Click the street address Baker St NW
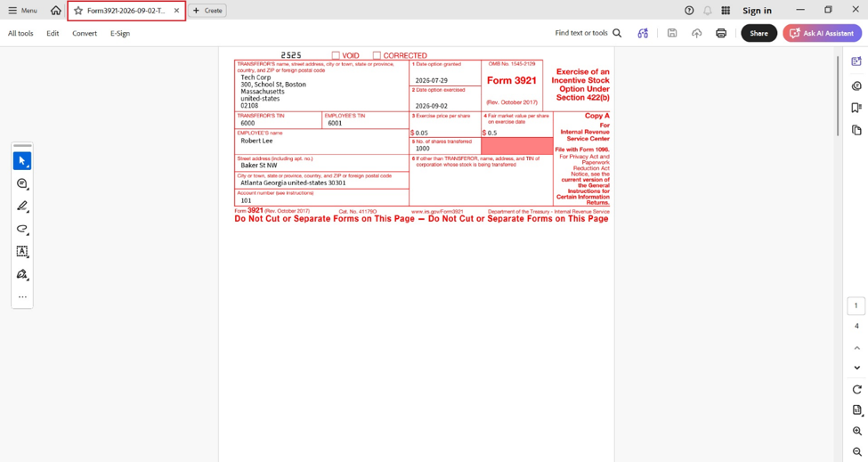 [258, 166]
